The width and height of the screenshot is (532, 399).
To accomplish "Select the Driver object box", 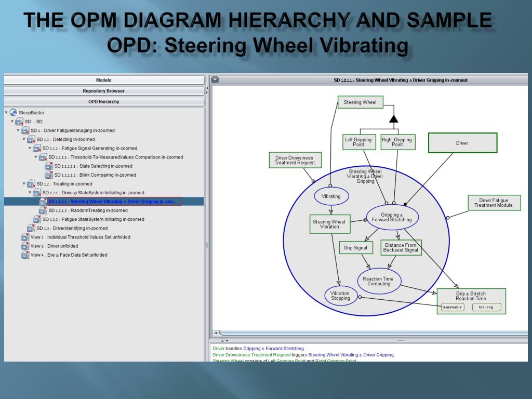I will (463, 143).
